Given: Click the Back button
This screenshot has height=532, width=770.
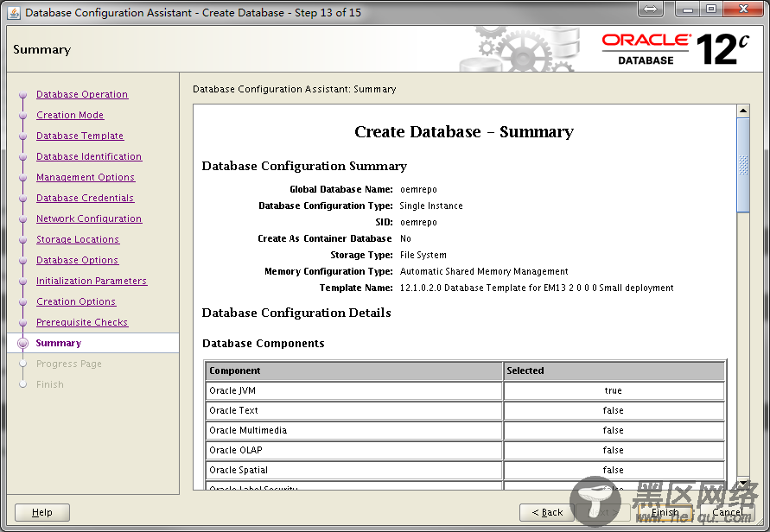Looking at the screenshot, I should pos(547,512).
